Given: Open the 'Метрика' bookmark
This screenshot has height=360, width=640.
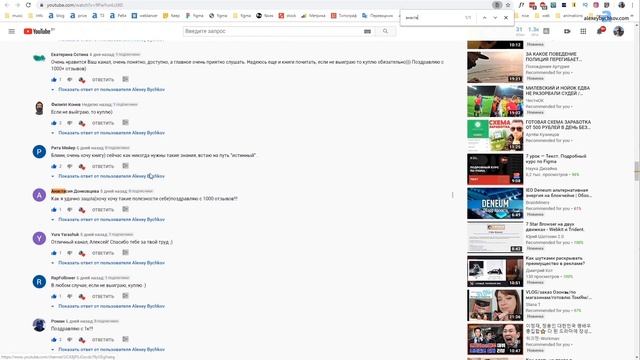Looking at the screenshot, I should (313, 16).
